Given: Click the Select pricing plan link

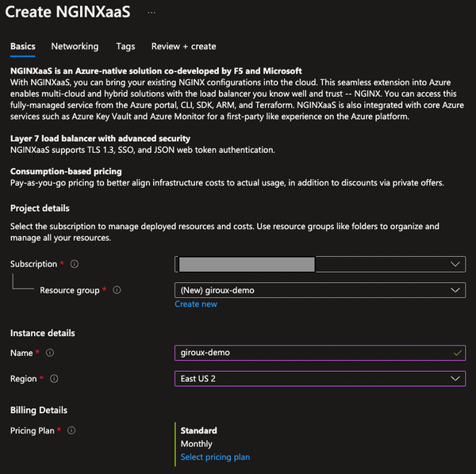Looking at the screenshot, I should tap(215, 457).
